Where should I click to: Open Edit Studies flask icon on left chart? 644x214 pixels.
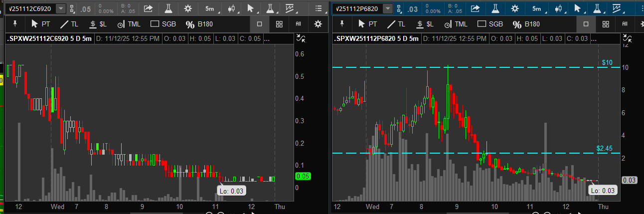click(x=168, y=8)
